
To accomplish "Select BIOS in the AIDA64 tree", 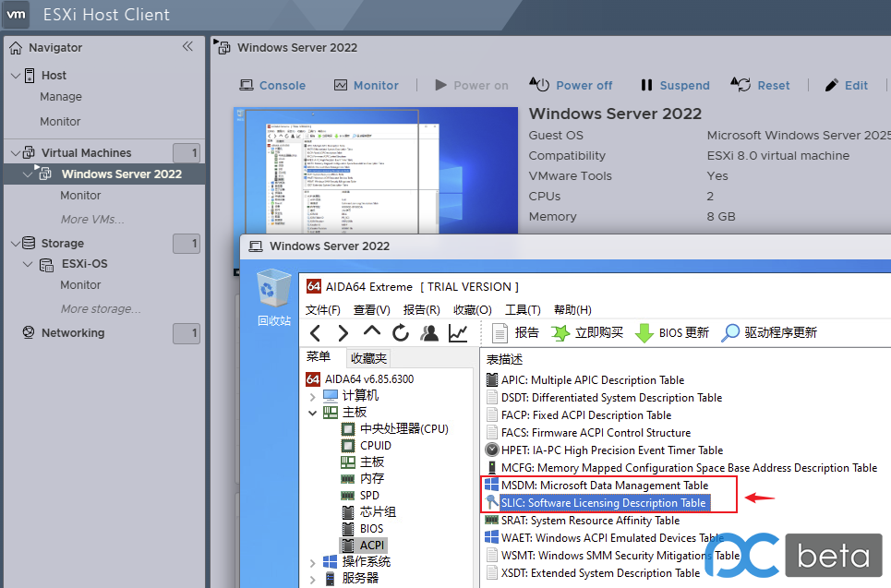I will point(363,529).
